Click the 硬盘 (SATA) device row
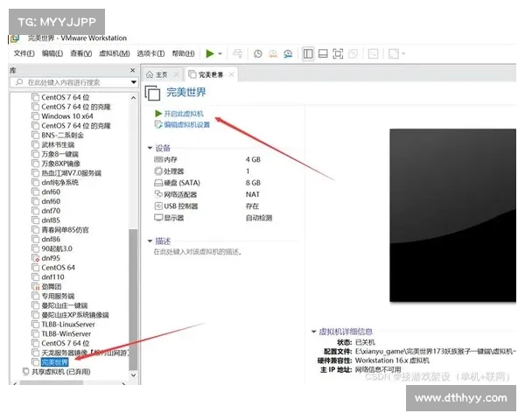 (207, 183)
